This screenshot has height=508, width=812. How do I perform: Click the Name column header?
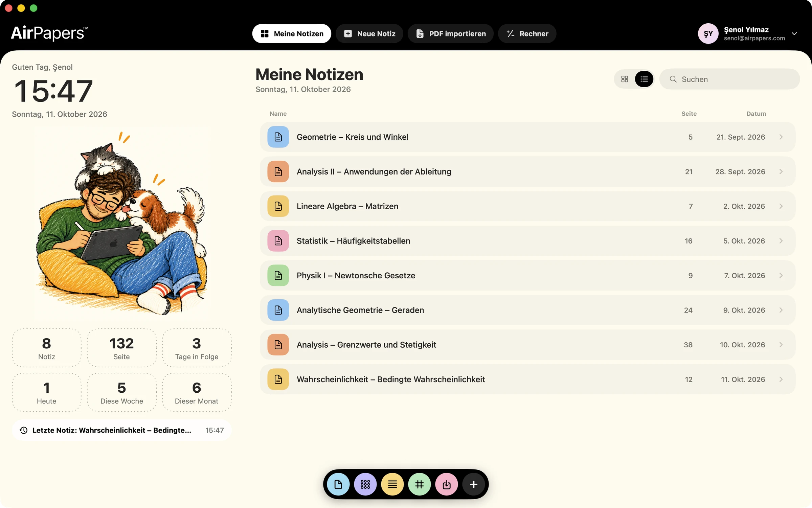point(278,114)
